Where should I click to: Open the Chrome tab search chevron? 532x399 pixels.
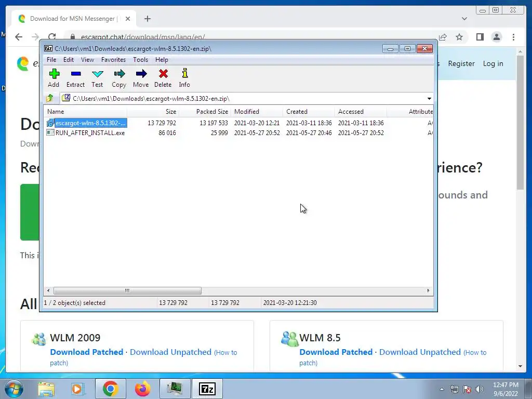(x=464, y=19)
